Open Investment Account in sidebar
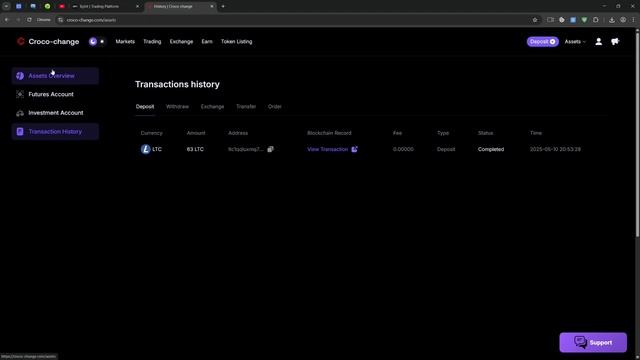Image resolution: width=640 pixels, height=360 pixels. click(x=55, y=113)
